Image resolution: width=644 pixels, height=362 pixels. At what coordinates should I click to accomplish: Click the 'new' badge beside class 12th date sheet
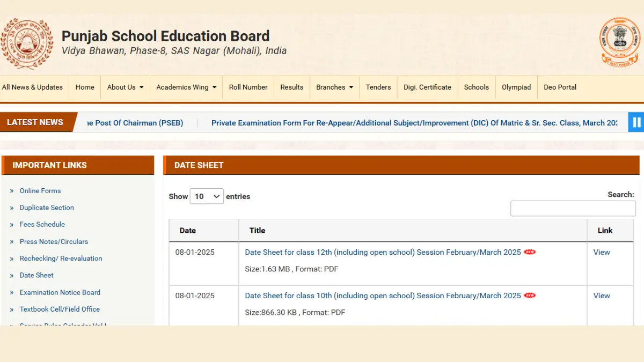coord(530,252)
